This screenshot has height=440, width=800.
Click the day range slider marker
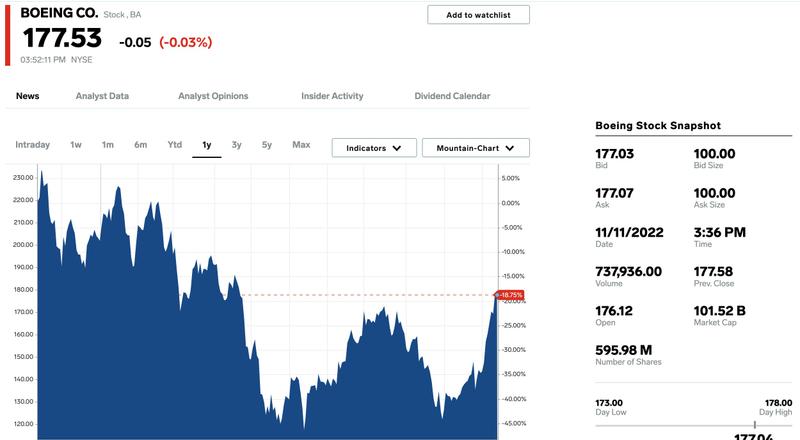[755, 425]
